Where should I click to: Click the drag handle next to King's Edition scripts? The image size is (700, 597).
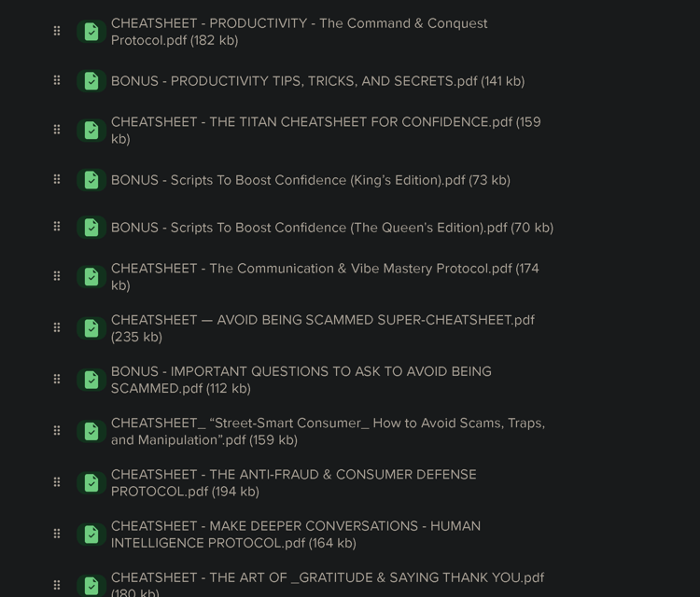tap(57, 179)
